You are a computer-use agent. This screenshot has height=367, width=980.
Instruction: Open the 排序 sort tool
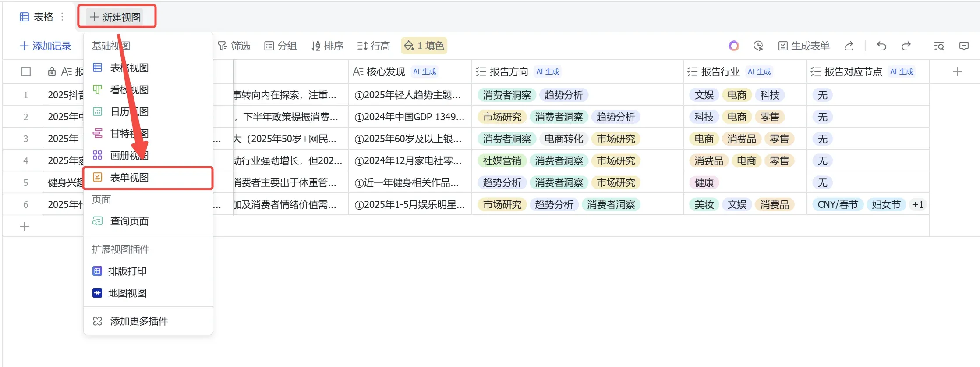point(327,46)
